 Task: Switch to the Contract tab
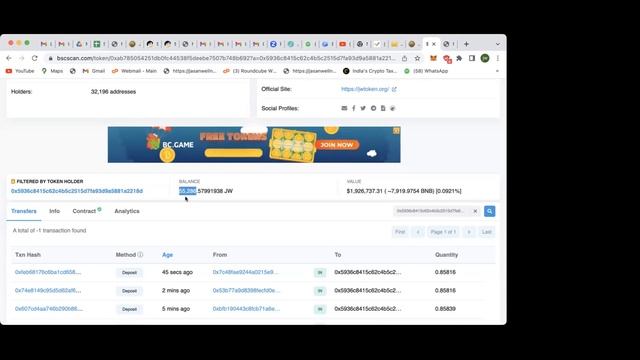point(87,211)
